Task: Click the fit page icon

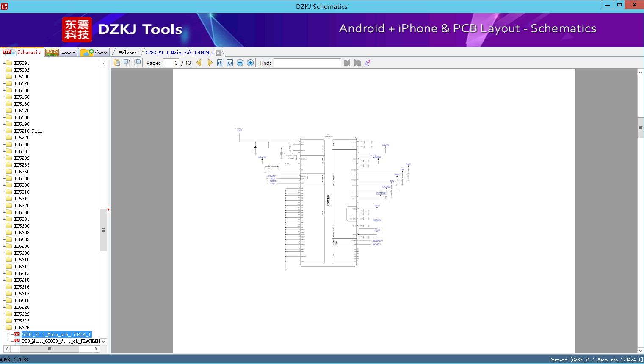Action: [x=230, y=63]
